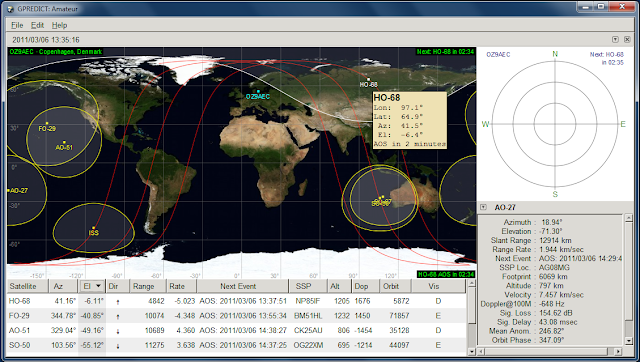Click the FO-29 satellite marker on map
The height and width of the screenshot is (362, 640).
coord(47,123)
